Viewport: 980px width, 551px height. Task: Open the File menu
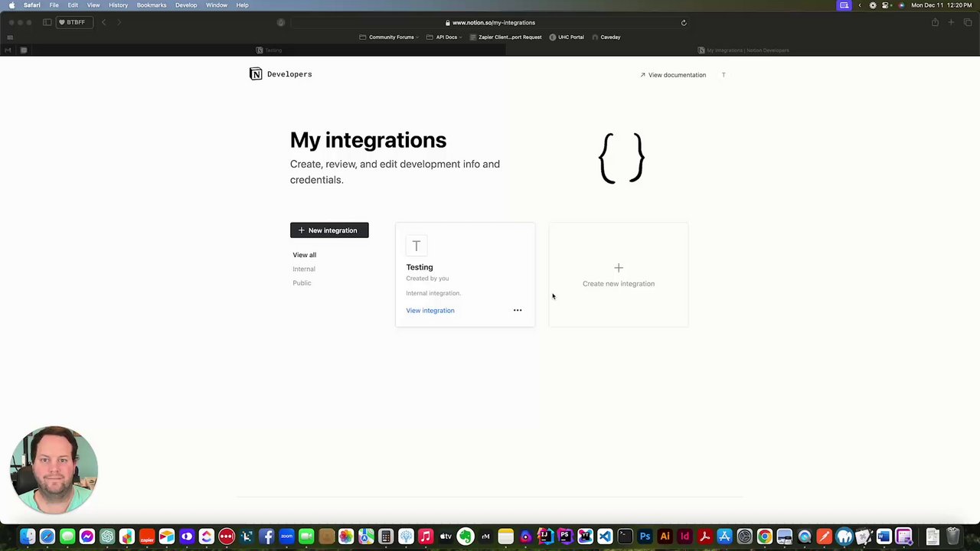(54, 5)
